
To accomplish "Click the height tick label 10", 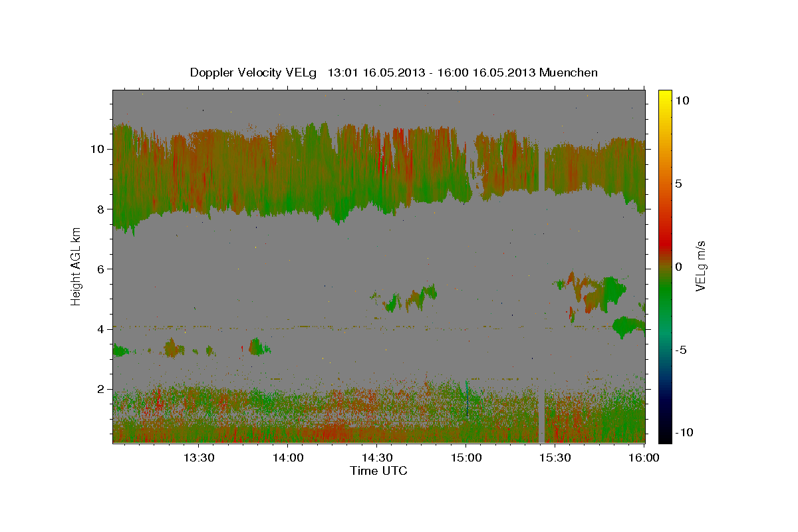I will click(98, 149).
